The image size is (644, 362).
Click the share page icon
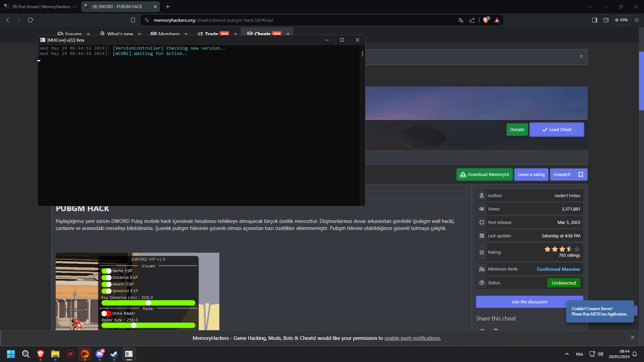(x=472, y=20)
